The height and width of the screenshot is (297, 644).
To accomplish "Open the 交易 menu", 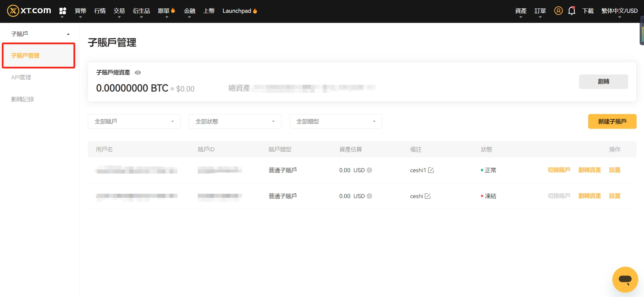I will (119, 11).
